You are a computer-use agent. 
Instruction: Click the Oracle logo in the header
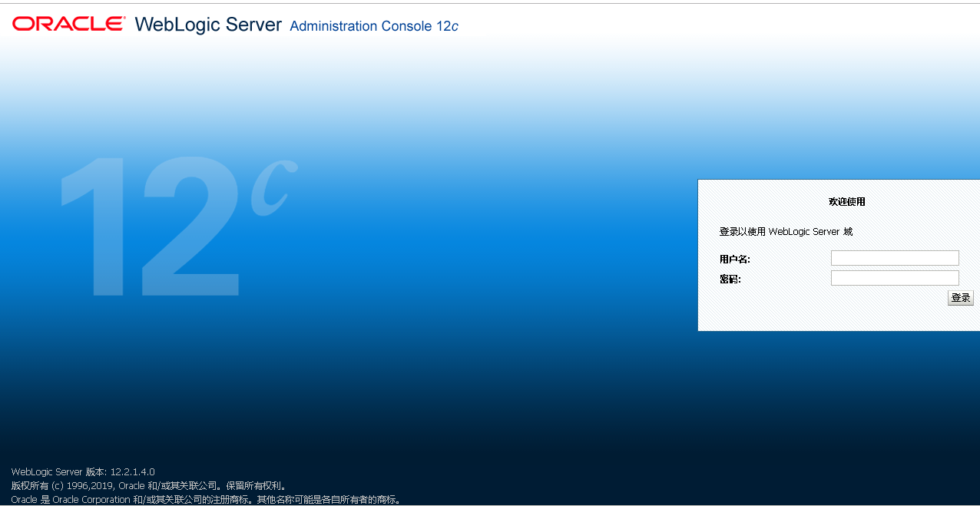(x=68, y=24)
